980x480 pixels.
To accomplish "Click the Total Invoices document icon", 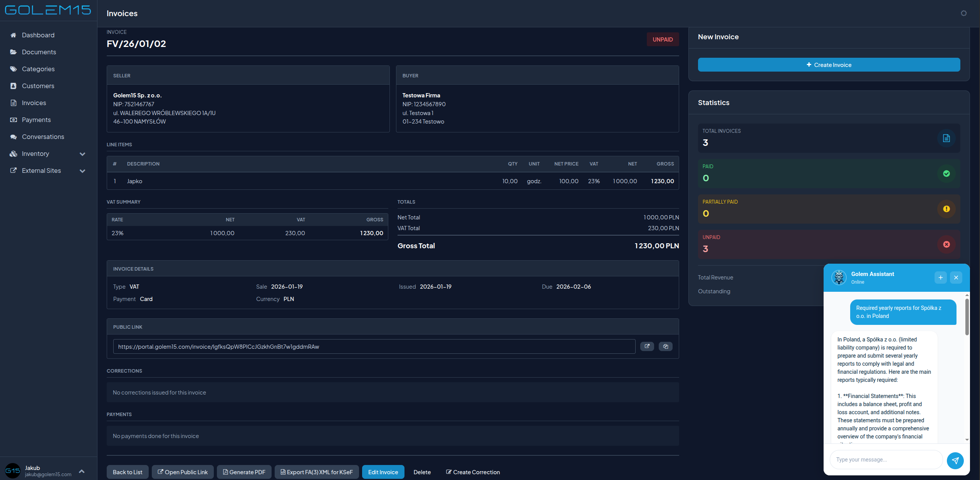I will point(946,138).
